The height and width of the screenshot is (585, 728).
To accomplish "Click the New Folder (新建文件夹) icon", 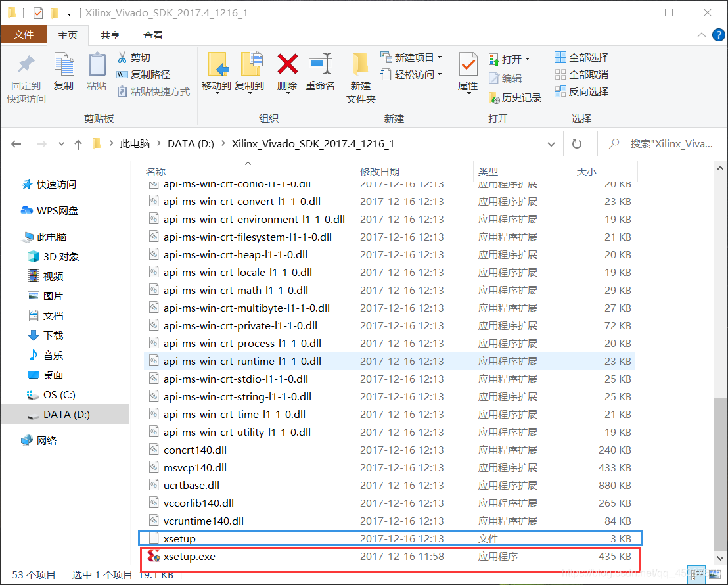I will tap(360, 64).
